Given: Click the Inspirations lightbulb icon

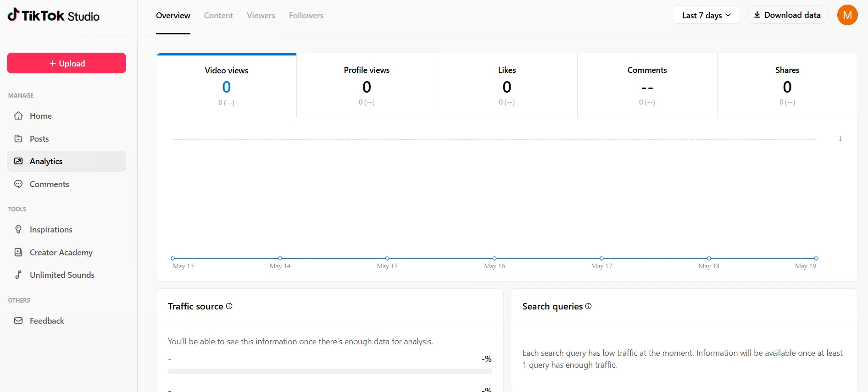Looking at the screenshot, I should tap(18, 229).
